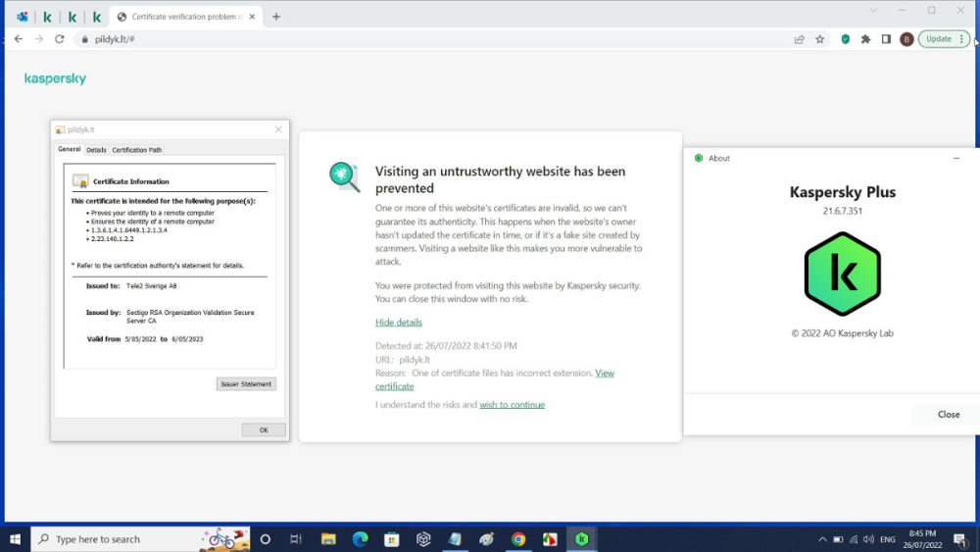Screen dimensions: 980x552
Task: Click the Kaspersky logo on the page
Action: click(55, 78)
